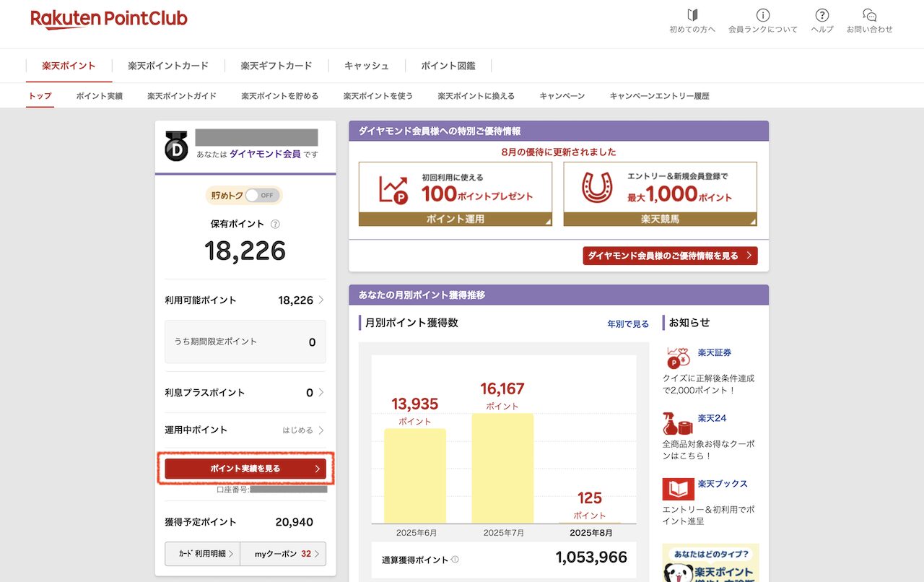
Task: Click the 楽天競馬 1,000ポイント banner
Action: pyautogui.click(x=661, y=194)
